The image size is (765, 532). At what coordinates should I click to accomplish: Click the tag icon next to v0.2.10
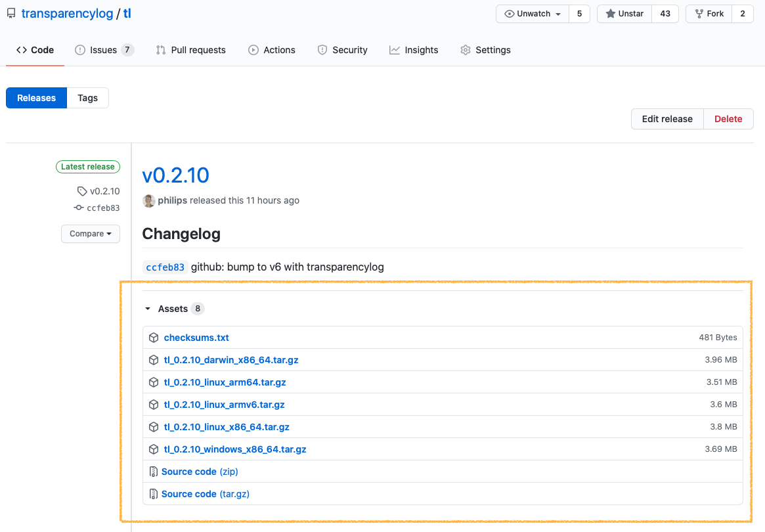[x=82, y=191]
